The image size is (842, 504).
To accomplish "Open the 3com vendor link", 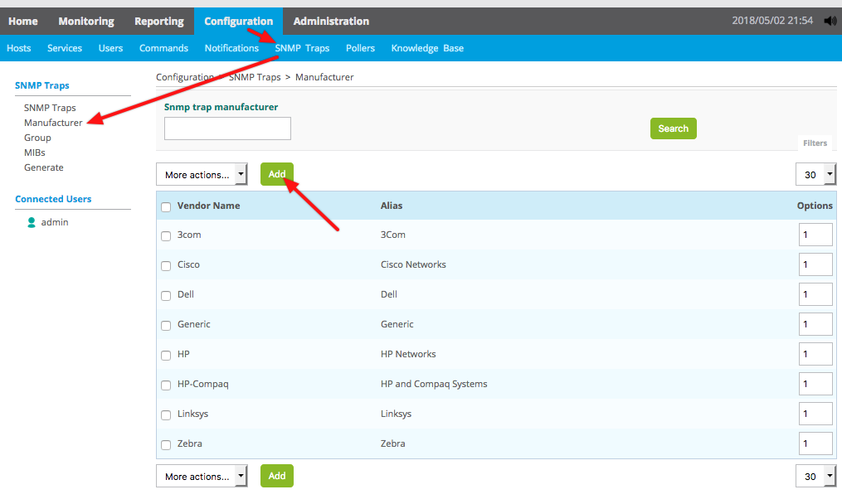I will 189,235.
